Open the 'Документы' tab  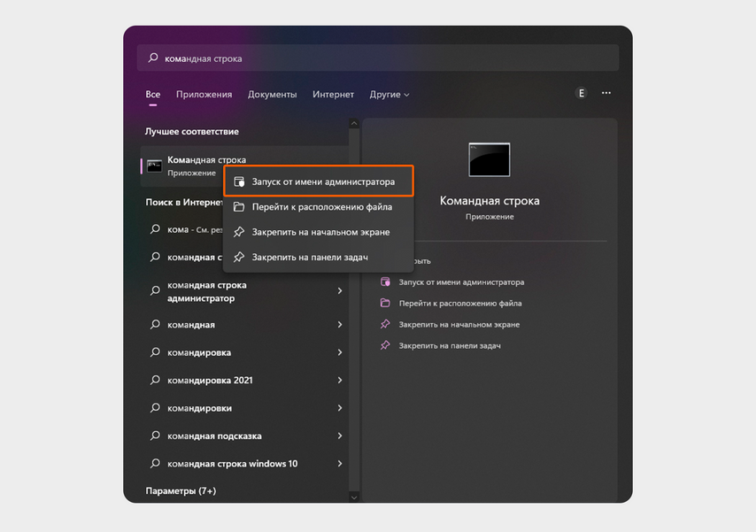pos(273,95)
